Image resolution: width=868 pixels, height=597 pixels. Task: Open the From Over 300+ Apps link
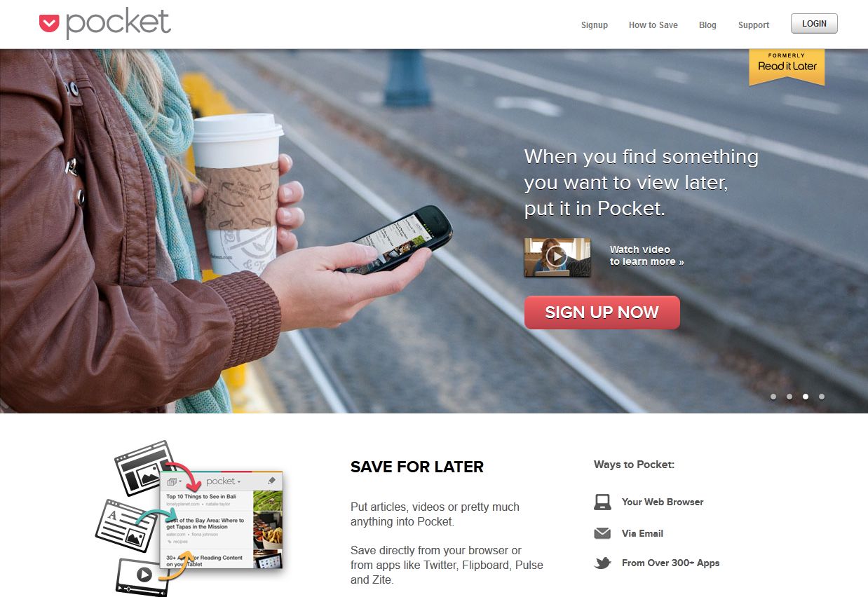(670, 563)
